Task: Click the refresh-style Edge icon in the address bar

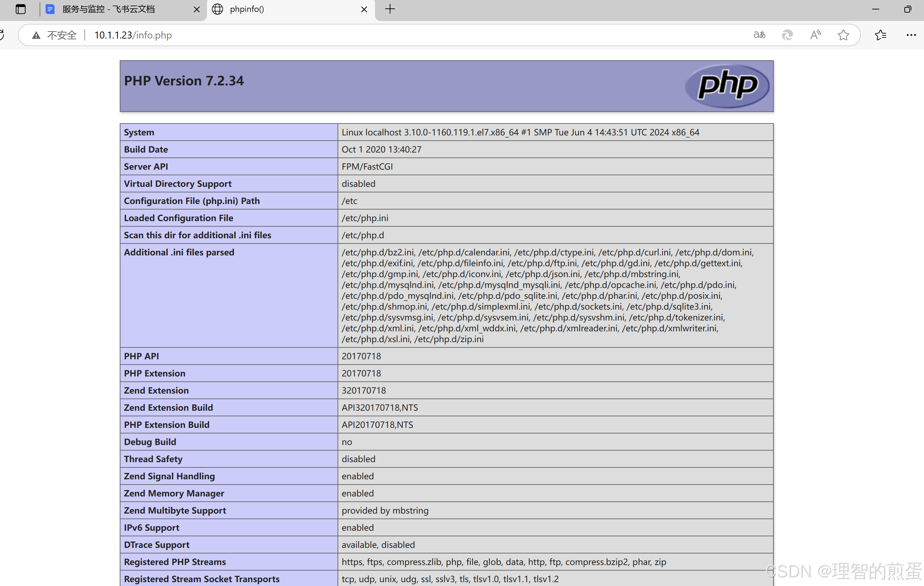Action: pos(787,35)
